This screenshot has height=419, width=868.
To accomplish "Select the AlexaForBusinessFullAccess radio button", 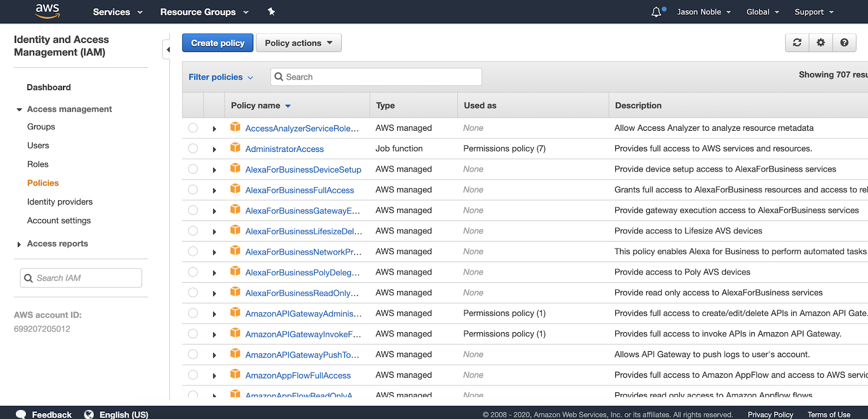I will (193, 189).
